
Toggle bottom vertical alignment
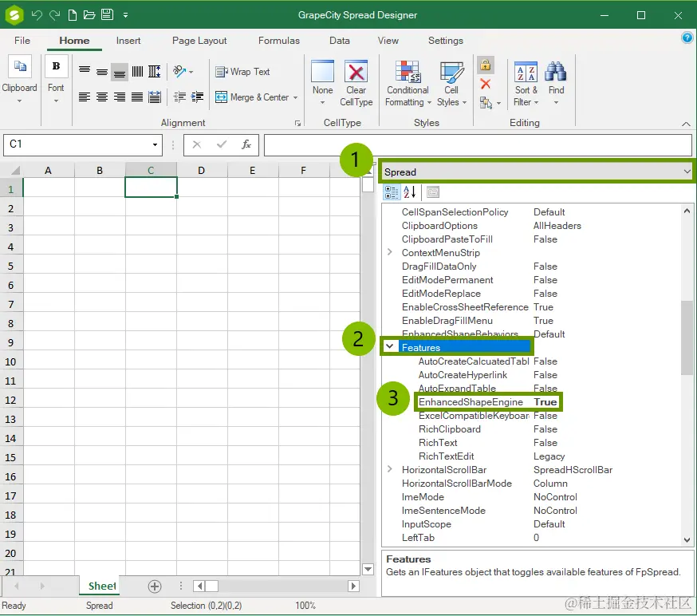[x=120, y=72]
